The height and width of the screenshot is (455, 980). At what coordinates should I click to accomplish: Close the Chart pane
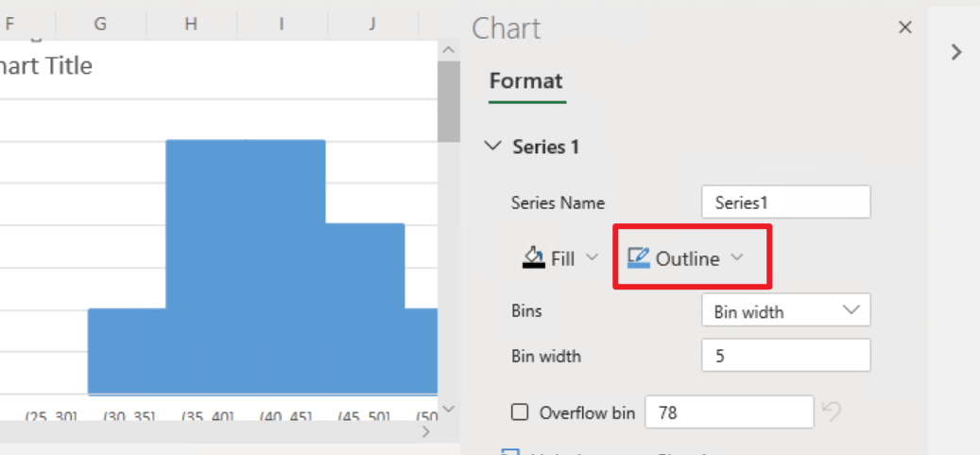point(904,27)
